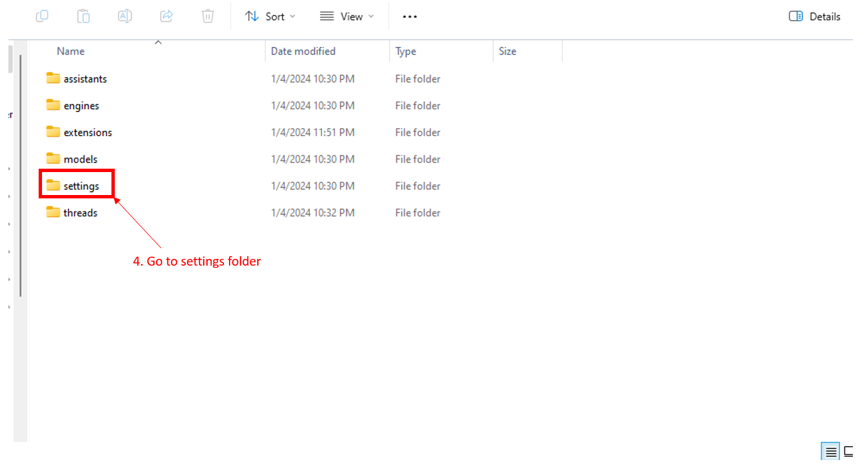Sort by the Name column header
Image resolution: width=868 pixels, height=473 pixels.
(x=71, y=51)
